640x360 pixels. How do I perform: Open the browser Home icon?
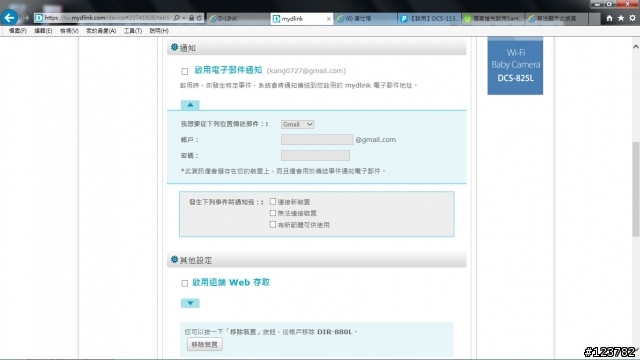coord(609,18)
